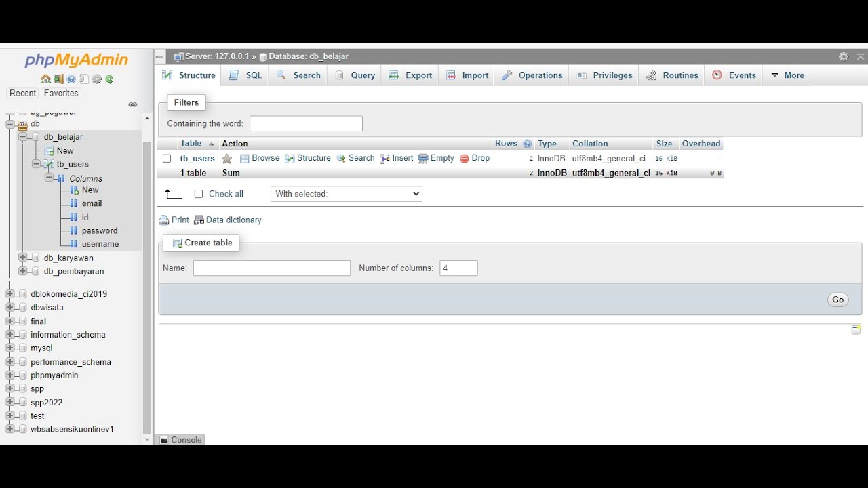Viewport: 868px width, 488px height.
Task: Open the Privileges tab
Action: click(x=605, y=75)
